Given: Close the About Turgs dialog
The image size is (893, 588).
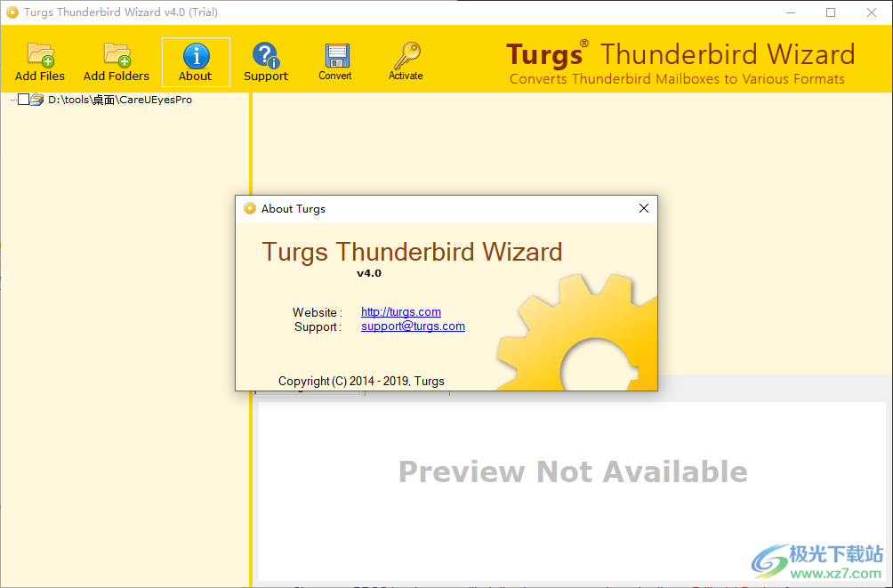Looking at the screenshot, I should (x=644, y=208).
